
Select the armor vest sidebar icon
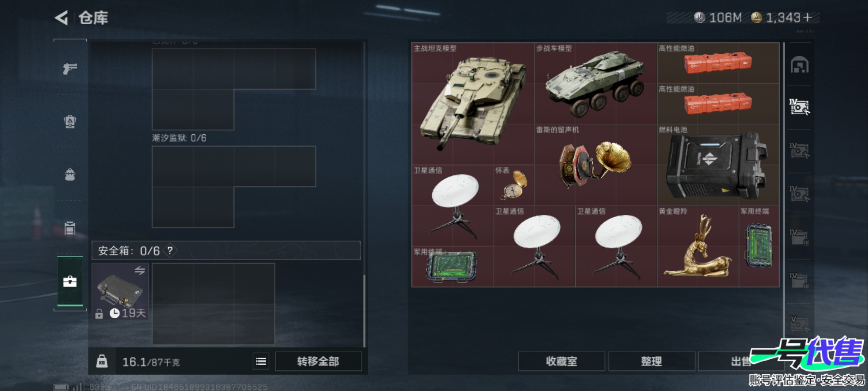pyautogui.click(x=70, y=122)
